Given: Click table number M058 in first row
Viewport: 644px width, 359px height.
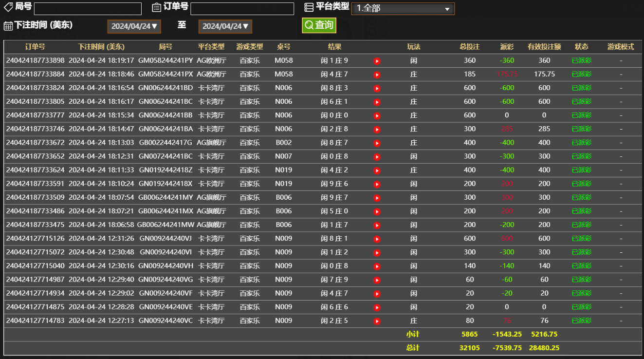Looking at the screenshot, I should coord(284,60).
